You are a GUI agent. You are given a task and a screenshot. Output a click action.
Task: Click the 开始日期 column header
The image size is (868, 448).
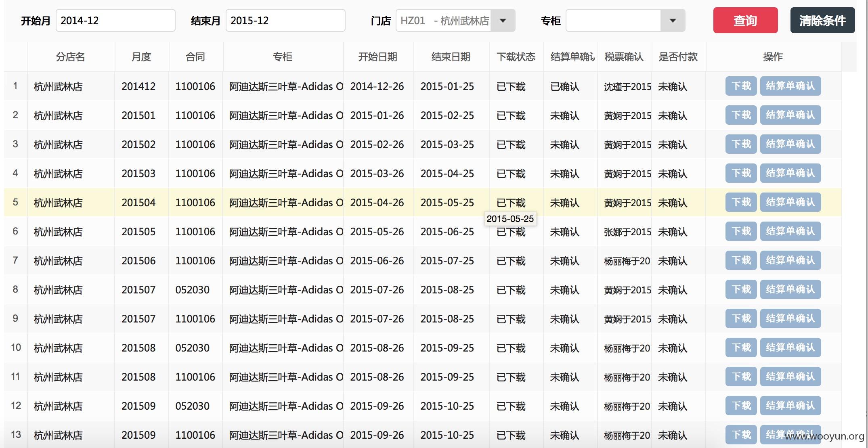point(378,57)
